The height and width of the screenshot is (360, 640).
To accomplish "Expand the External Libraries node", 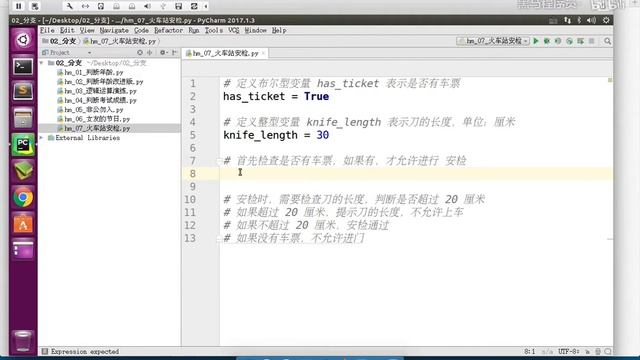I will (42, 138).
